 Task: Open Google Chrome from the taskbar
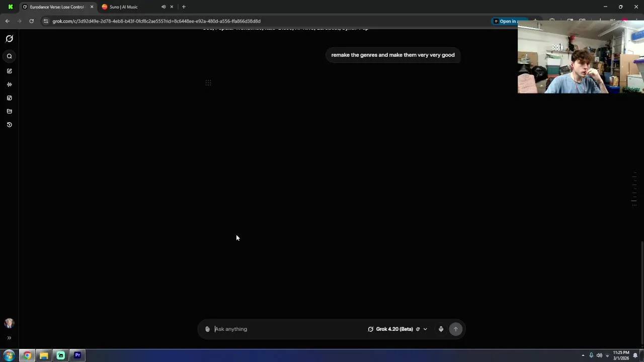coord(27,355)
